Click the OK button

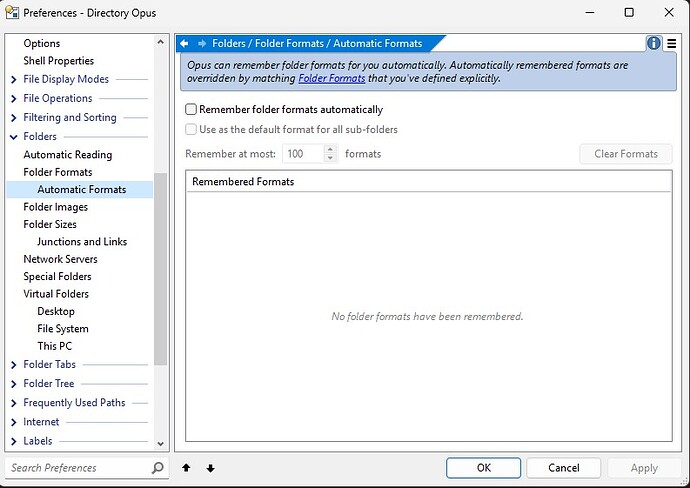pos(483,468)
